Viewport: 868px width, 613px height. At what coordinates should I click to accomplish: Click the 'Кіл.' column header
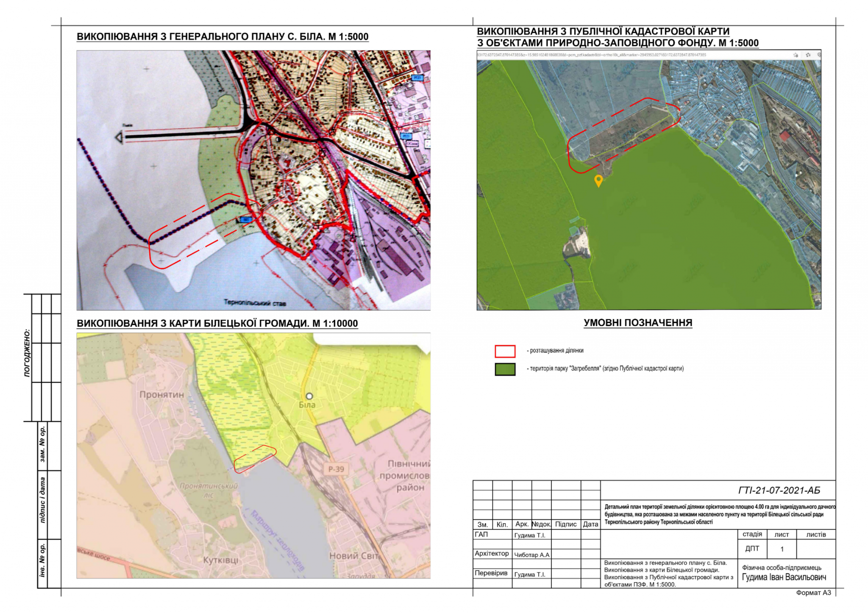(502, 525)
